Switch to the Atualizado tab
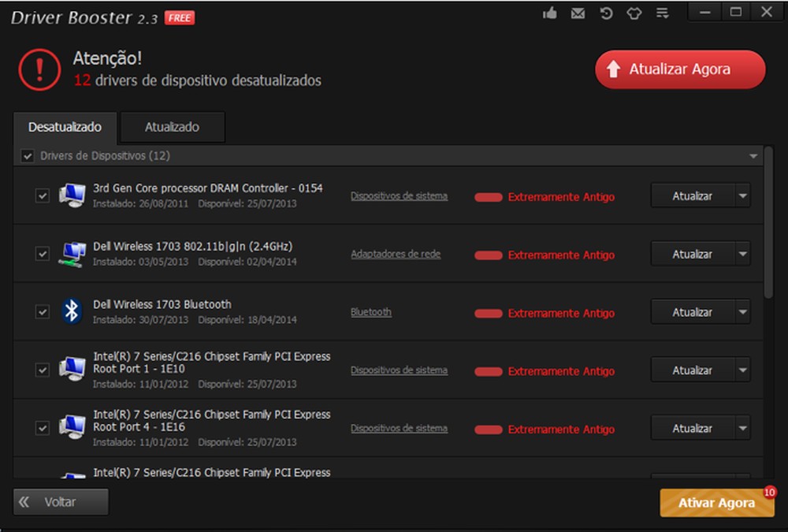The image size is (788, 532). 172,127
